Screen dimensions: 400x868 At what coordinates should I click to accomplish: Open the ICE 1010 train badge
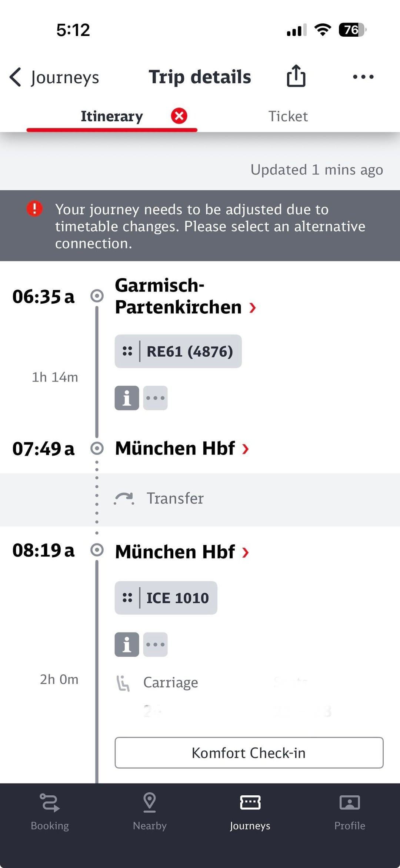[x=166, y=598]
